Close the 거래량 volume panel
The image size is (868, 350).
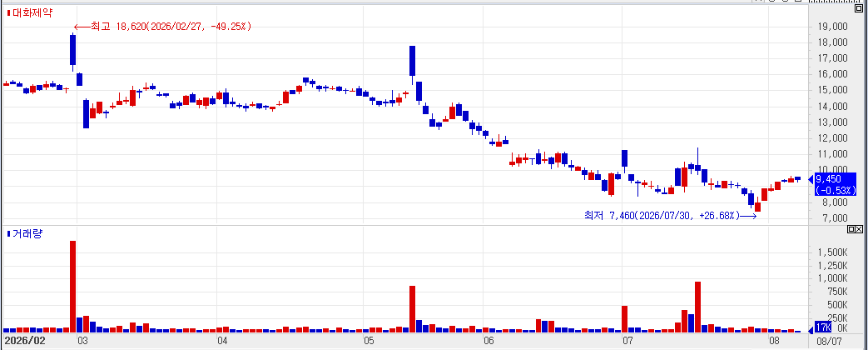coord(859,229)
